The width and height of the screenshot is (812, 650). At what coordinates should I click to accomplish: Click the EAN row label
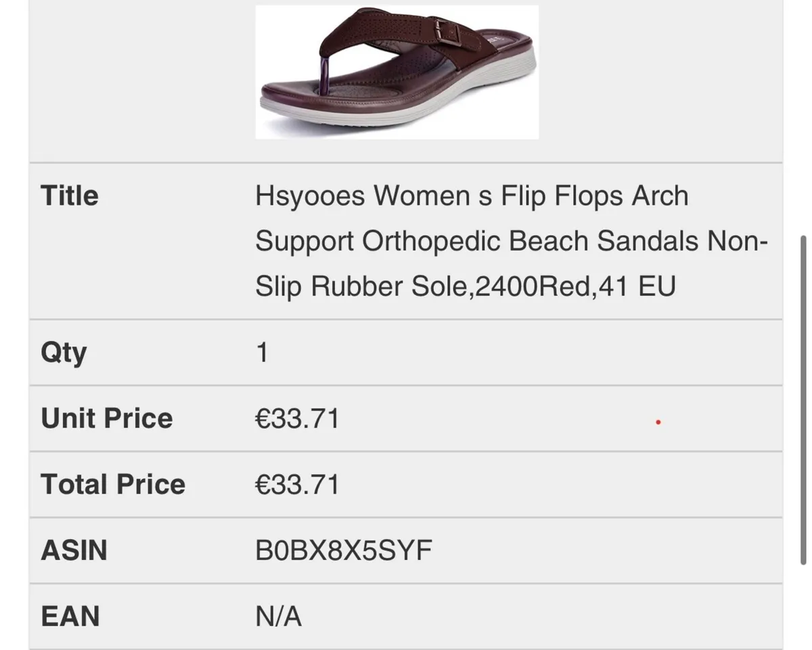70,616
